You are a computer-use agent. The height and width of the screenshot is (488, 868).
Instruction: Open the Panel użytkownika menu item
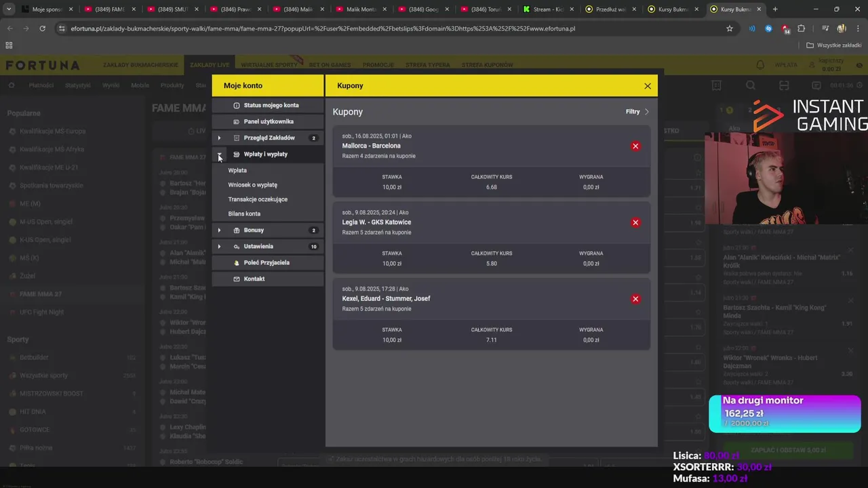(268, 122)
